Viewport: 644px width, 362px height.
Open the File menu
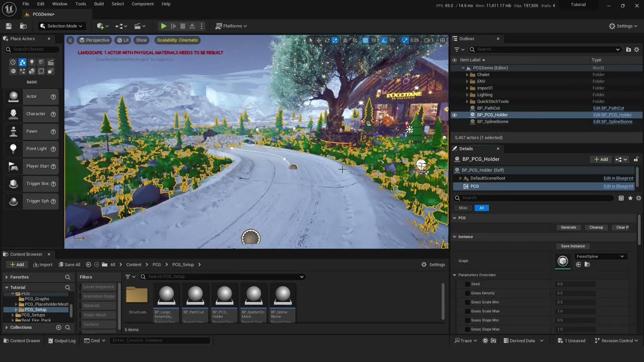click(26, 4)
